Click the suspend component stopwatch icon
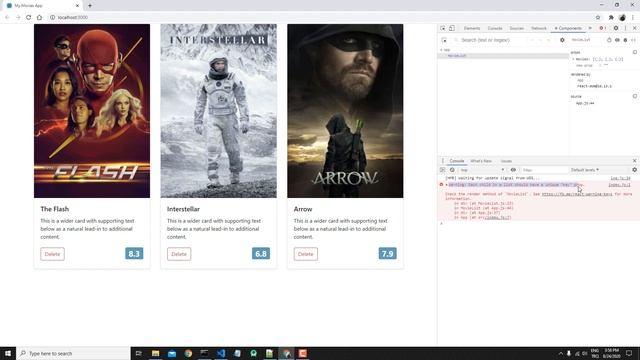 pyautogui.click(x=609, y=40)
